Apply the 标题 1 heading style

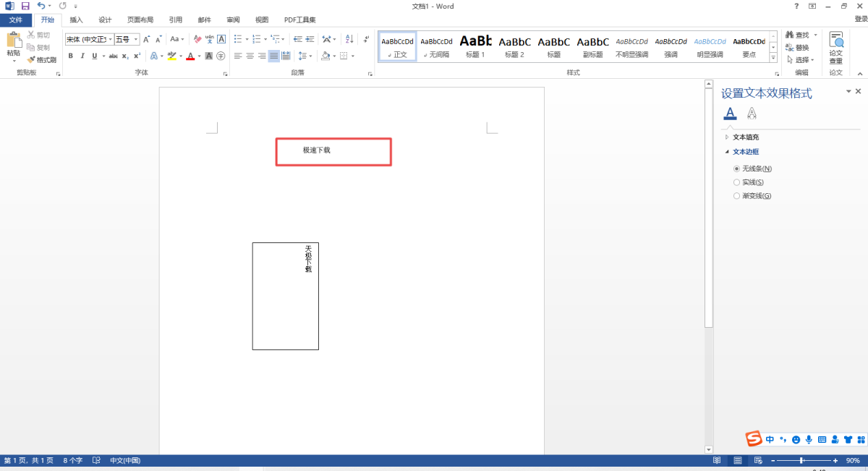[x=475, y=46]
